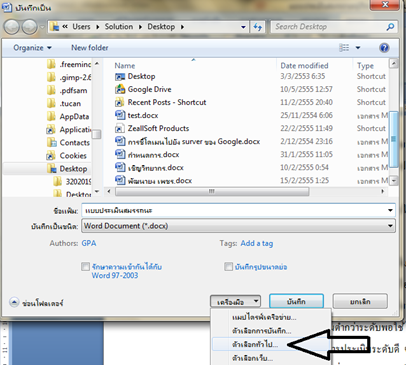Click the Name column header
Viewport: 406px width, 365px height.
tap(125, 66)
